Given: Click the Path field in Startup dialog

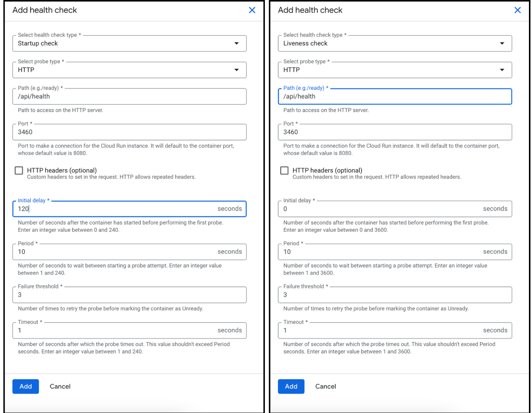Looking at the screenshot, I should tap(129, 97).
